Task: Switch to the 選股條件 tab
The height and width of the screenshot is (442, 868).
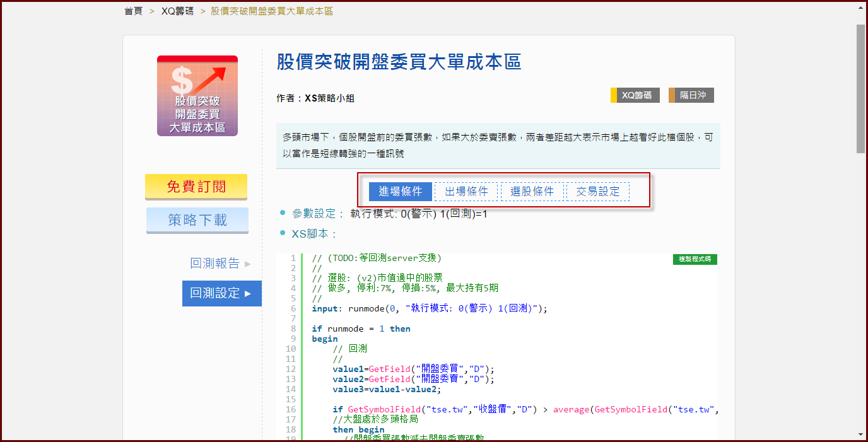Action: [x=532, y=191]
